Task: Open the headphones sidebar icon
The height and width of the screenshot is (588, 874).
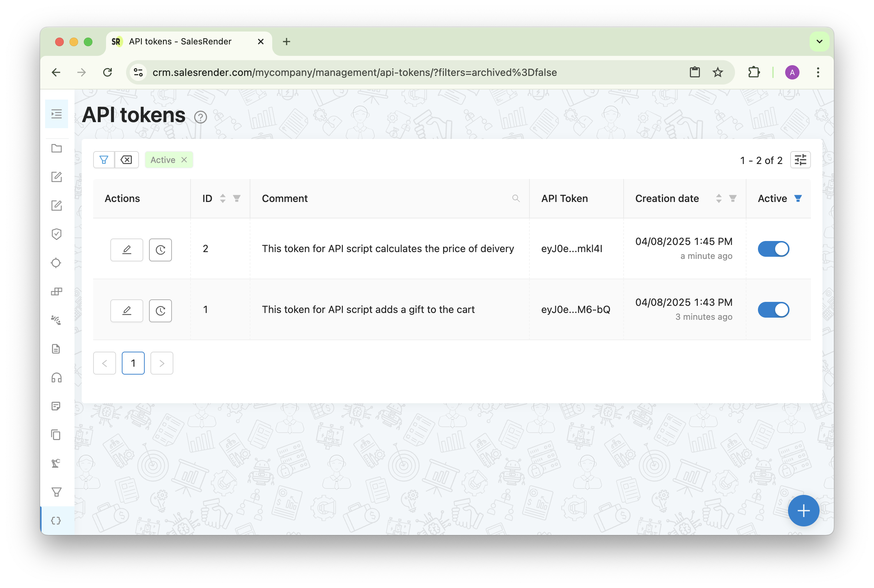Action: pyautogui.click(x=57, y=378)
